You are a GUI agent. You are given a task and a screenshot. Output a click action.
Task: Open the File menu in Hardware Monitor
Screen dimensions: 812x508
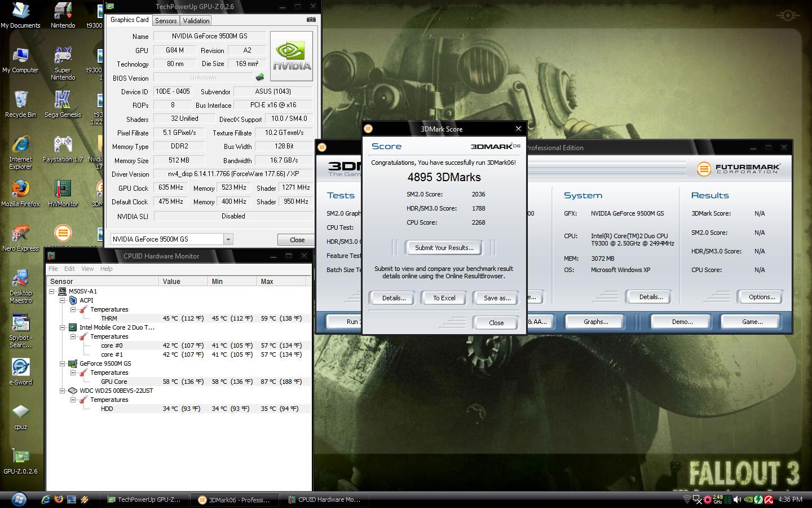(53, 269)
